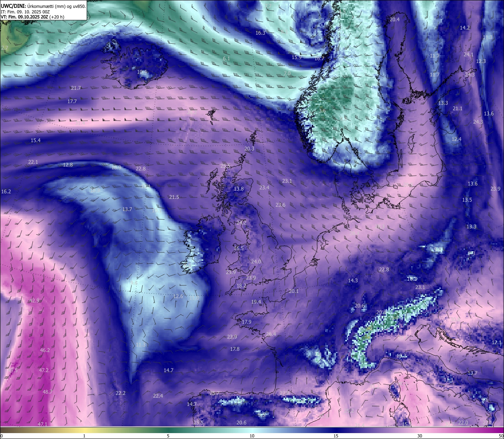The height and width of the screenshot is (439, 504).
Task: Click the 'IT: Fim. 09. 10. 2025 00Z' line
Action: [25, 12]
